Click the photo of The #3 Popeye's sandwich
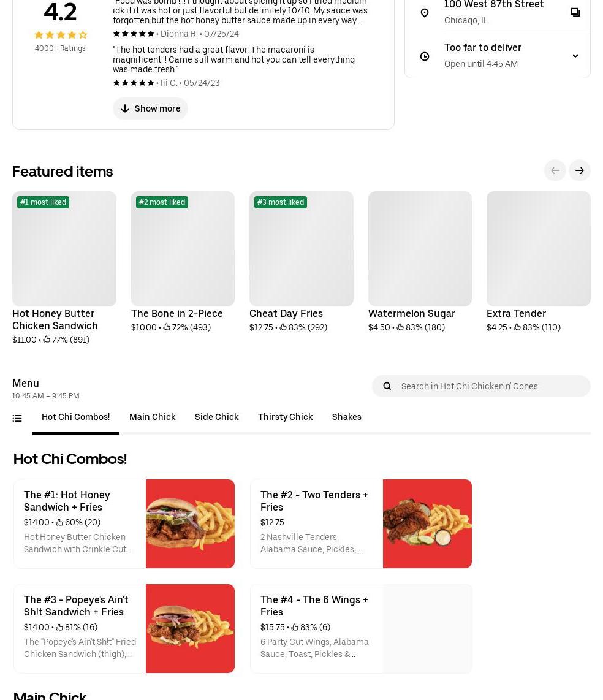This screenshot has width=603, height=700. click(x=190, y=628)
